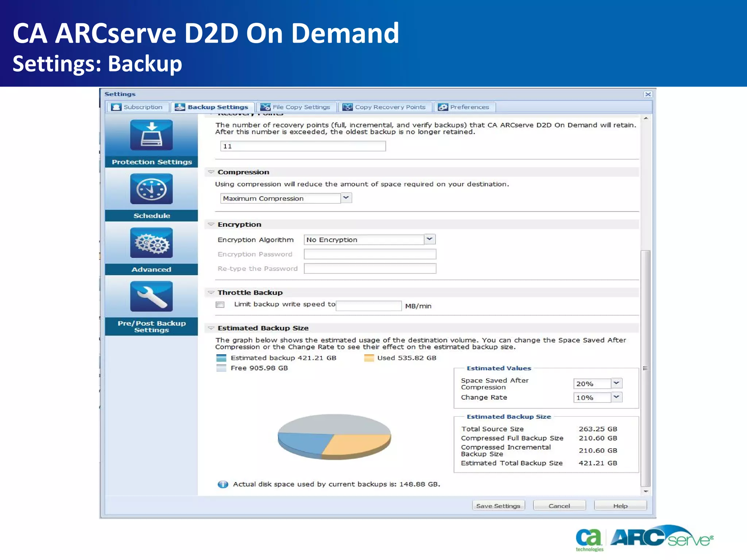The image size is (747, 560).
Task: Open the Change Rate dropdown
Action: 616,397
